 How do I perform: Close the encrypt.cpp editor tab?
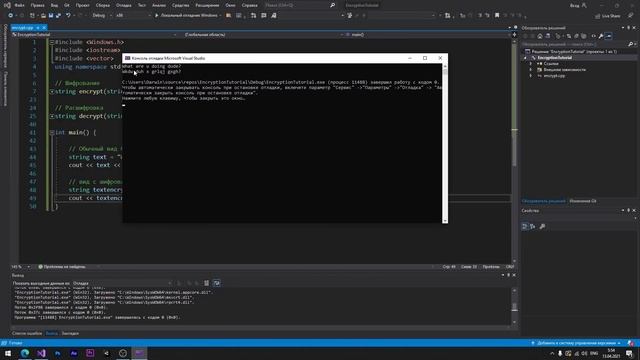point(44,28)
